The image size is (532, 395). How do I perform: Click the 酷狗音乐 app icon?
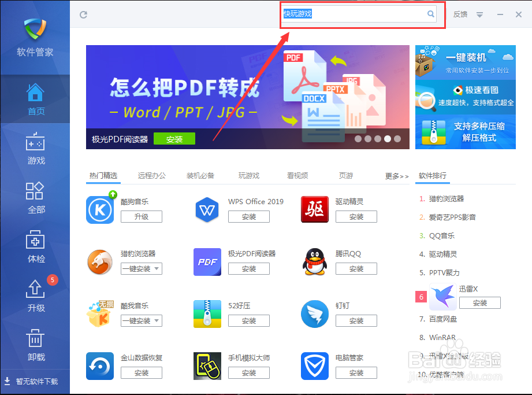coord(100,209)
